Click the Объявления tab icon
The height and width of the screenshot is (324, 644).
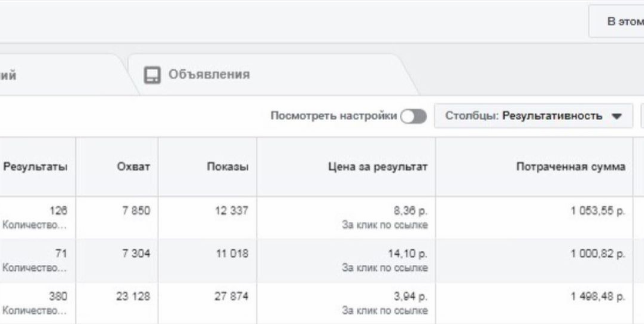pyautogui.click(x=152, y=75)
